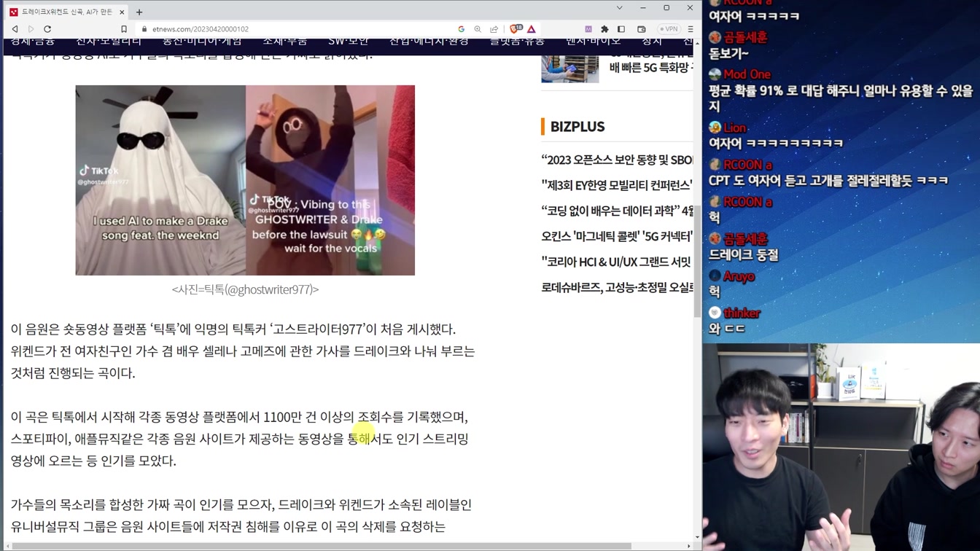Click the etnews.com address bar URL
The image size is (980, 551).
point(201,29)
